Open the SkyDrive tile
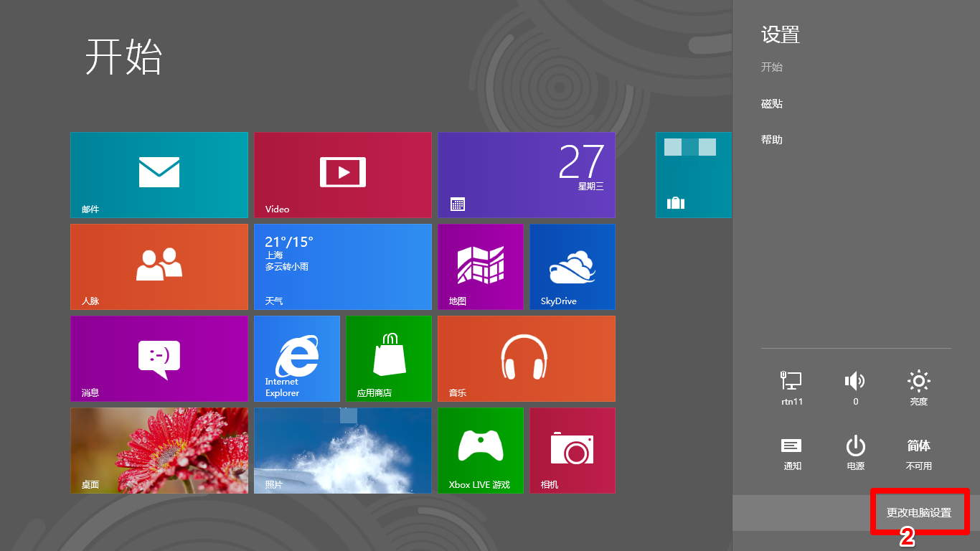The width and height of the screenshot is (980, 551). 572,266
